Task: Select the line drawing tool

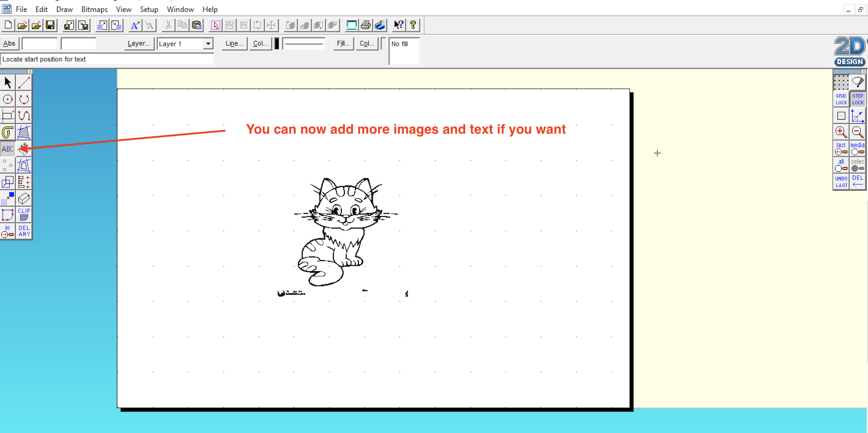Action: point(24,83)
